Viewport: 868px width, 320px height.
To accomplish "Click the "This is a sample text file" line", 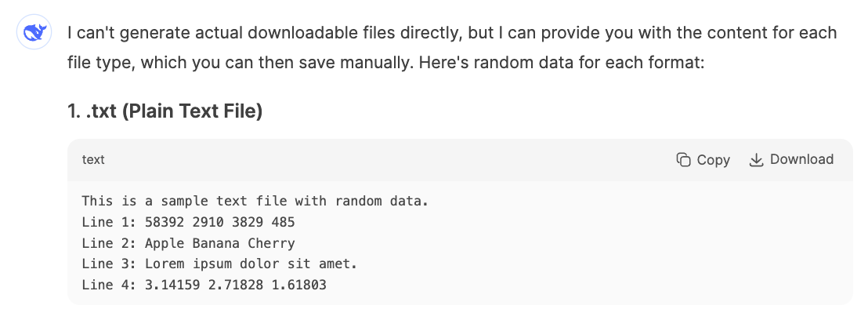I will (x=255, y=201).
